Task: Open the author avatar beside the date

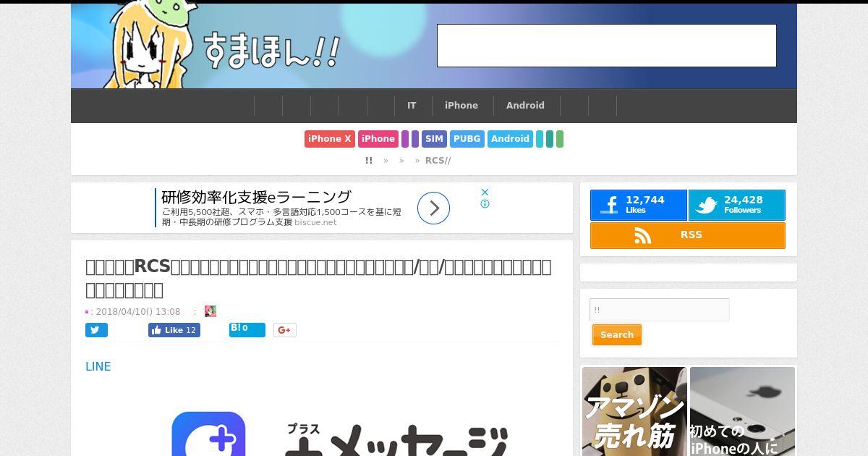Action: 210,311
